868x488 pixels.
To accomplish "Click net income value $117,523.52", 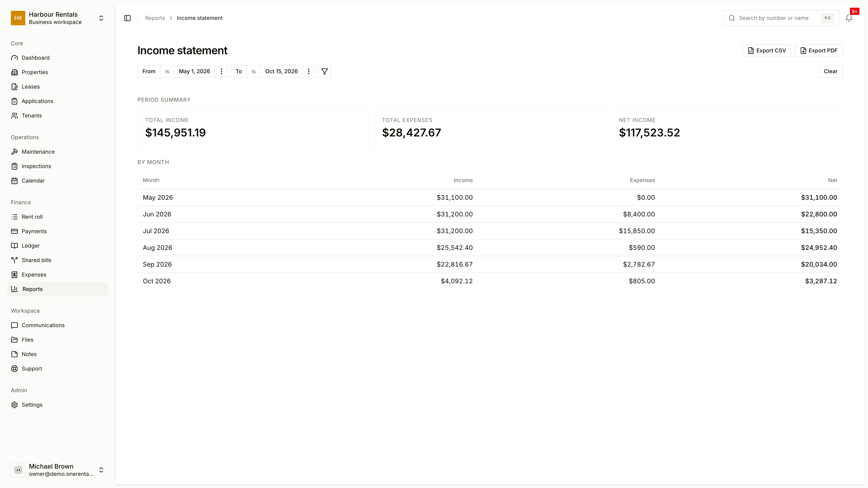I will [x=649, y=133].
